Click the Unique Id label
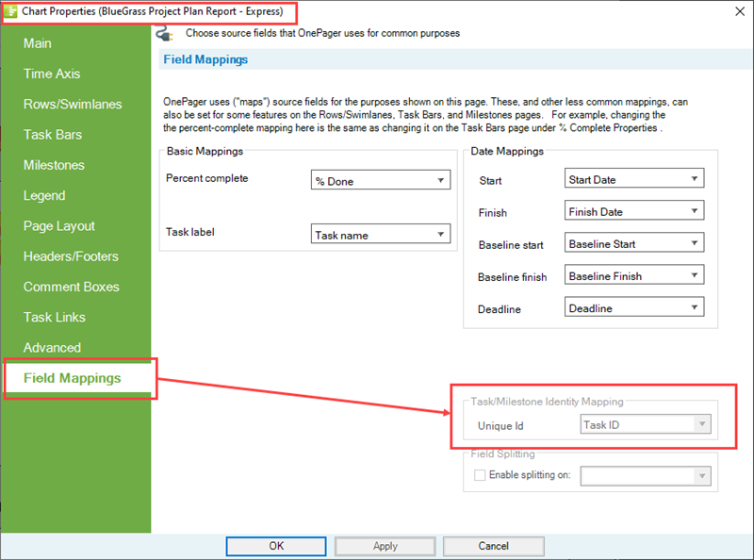 tap(500, 426)
